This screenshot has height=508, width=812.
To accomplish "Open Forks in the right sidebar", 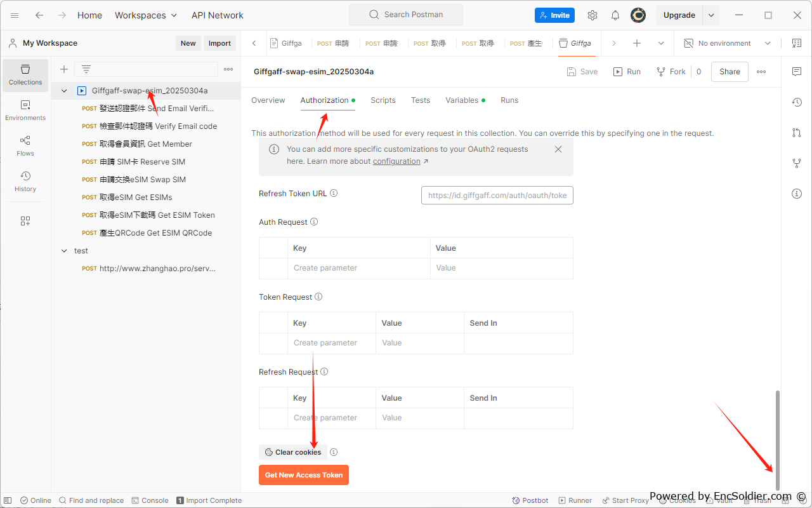I will (797, 163).
